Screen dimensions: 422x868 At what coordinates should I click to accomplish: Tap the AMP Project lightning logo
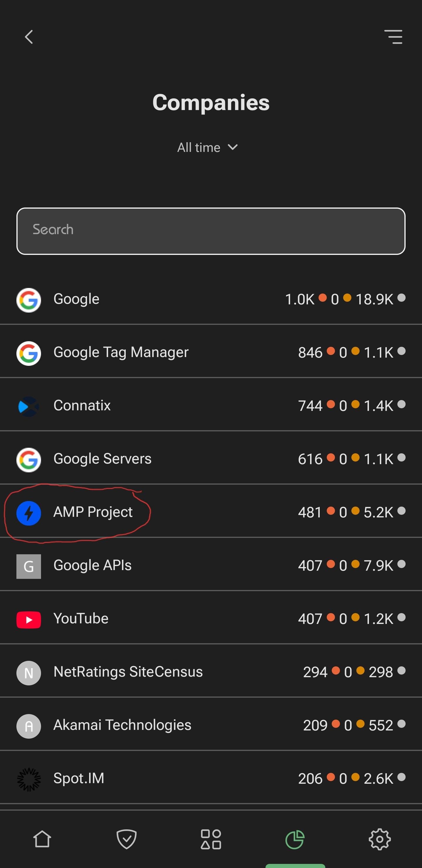coord(29,513)
